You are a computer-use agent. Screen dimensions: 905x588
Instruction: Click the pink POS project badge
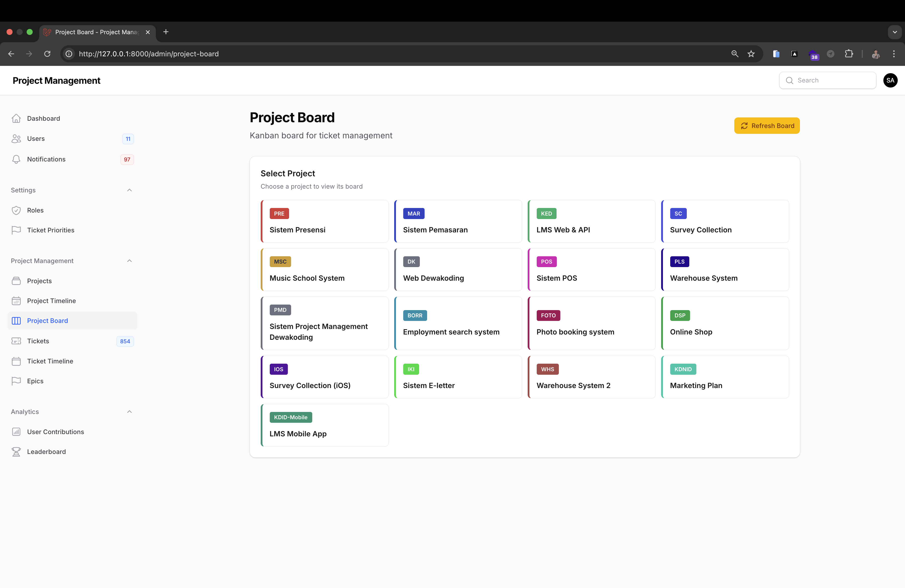click(x=546, y=262)
